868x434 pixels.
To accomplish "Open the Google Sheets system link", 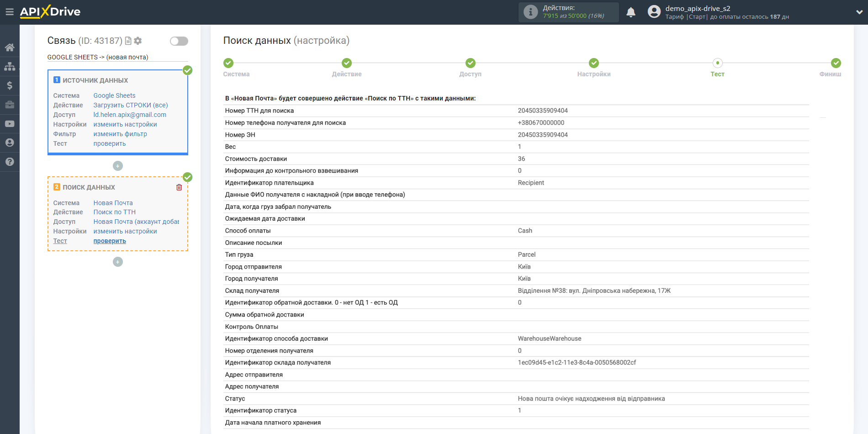I will [115, 95].
